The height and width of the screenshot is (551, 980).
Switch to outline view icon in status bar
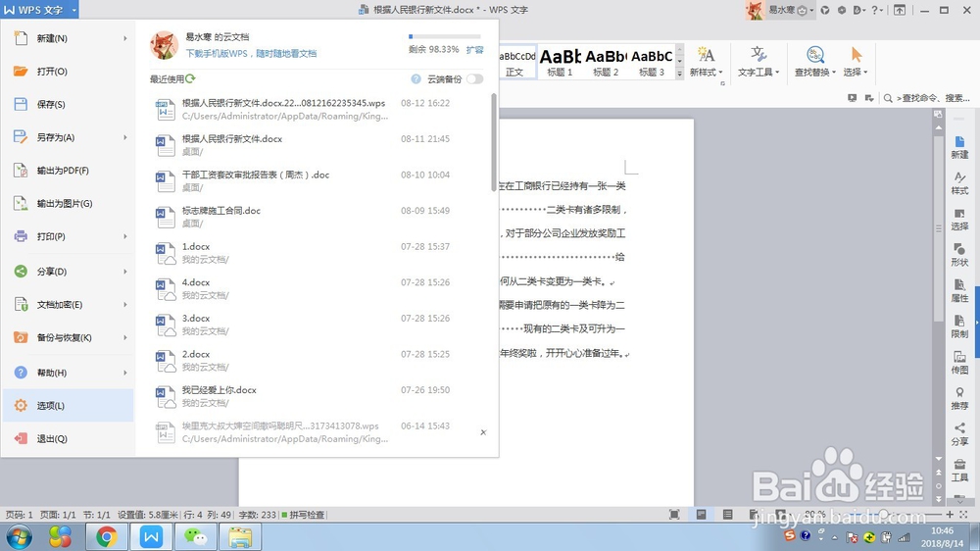[727, 514]
